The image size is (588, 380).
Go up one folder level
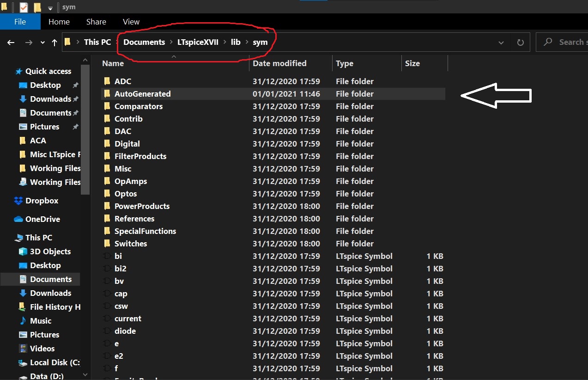click(55, 42)
